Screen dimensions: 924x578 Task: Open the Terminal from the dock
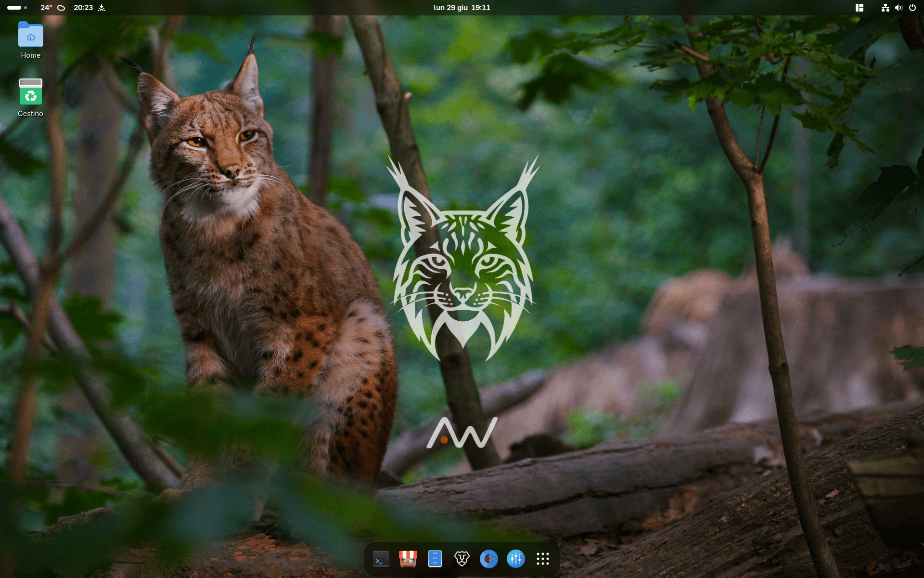point(381,559)
